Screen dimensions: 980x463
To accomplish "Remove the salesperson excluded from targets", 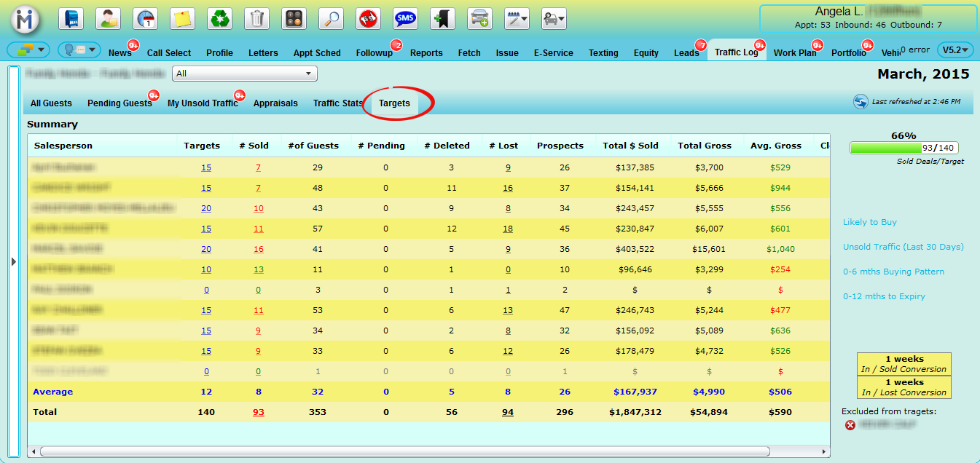I will coord(850,425).
